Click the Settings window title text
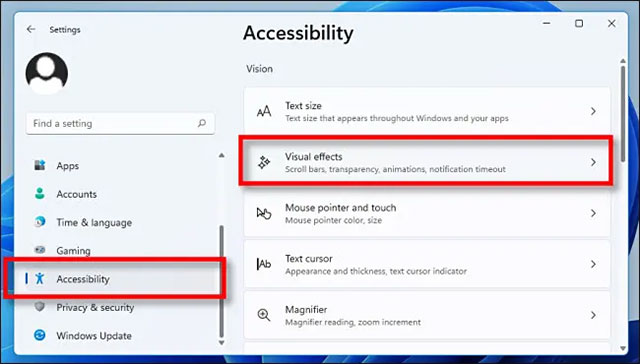 pos(65,30)
